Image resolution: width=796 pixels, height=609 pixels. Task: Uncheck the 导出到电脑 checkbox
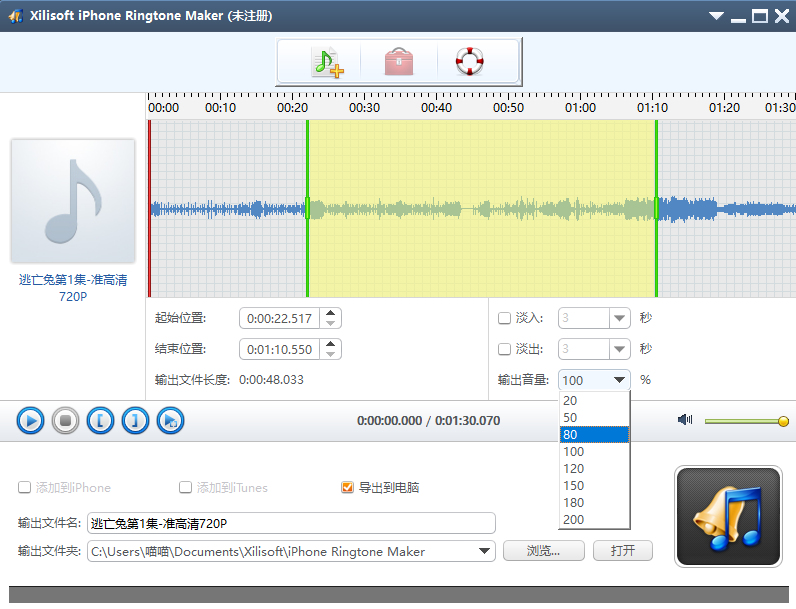[x=348, y=488]
